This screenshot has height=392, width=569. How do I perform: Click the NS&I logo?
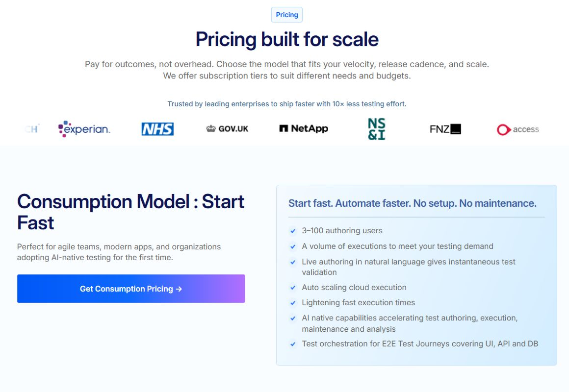point(377,129)
